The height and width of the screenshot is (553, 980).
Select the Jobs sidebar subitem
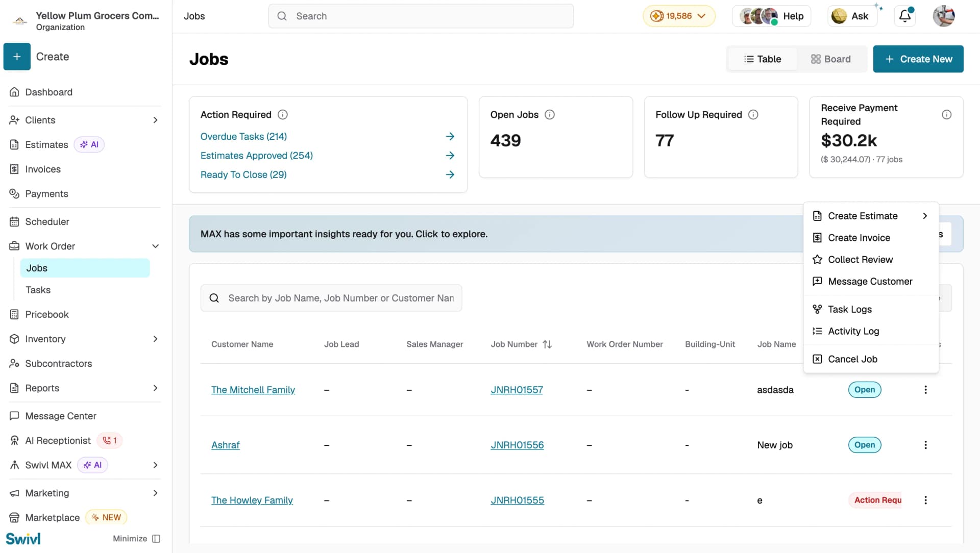coord(85,268)
